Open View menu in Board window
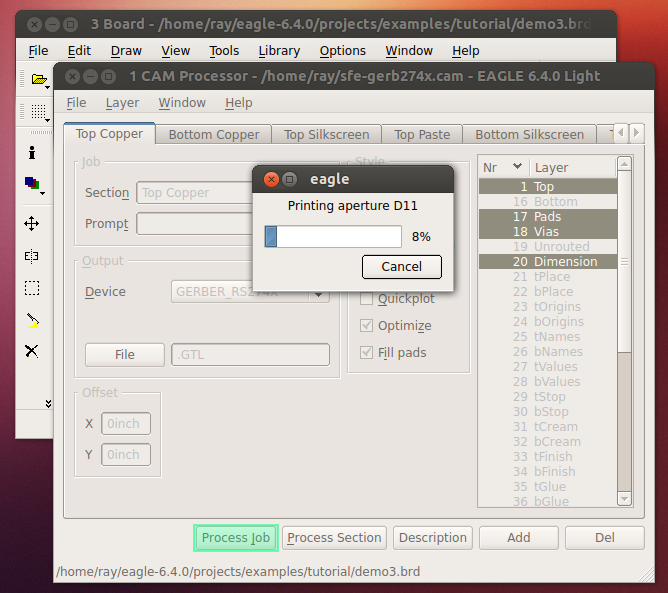668x593 pixels. click(x=176, y=51)
